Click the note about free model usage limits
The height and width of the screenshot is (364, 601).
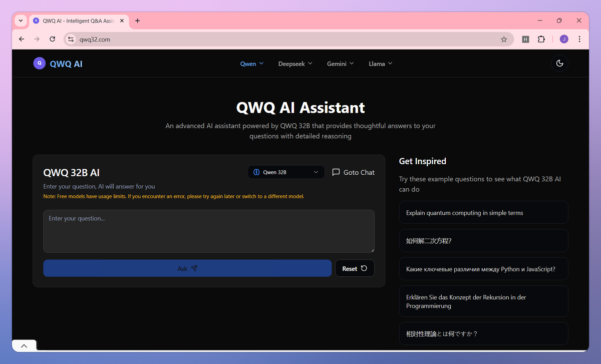click(174, 196)
